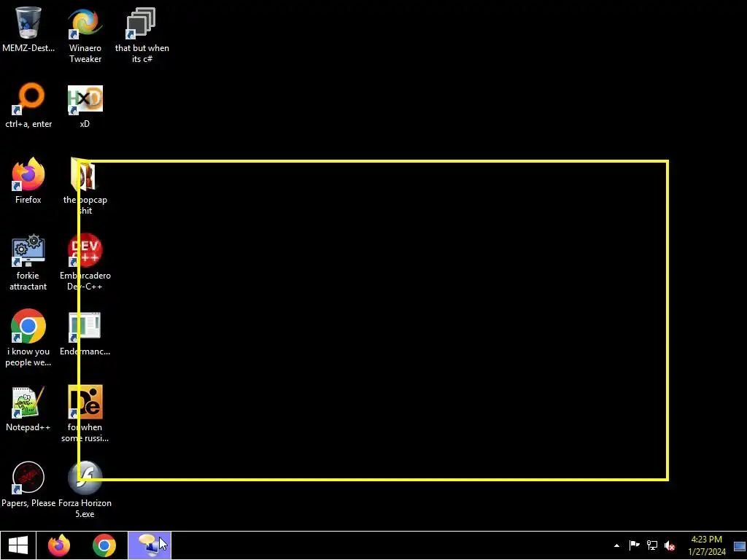Open Firefox from the taskbar
Image resolution: width=747 pixels, height=560 pixels.
[59, 545]
